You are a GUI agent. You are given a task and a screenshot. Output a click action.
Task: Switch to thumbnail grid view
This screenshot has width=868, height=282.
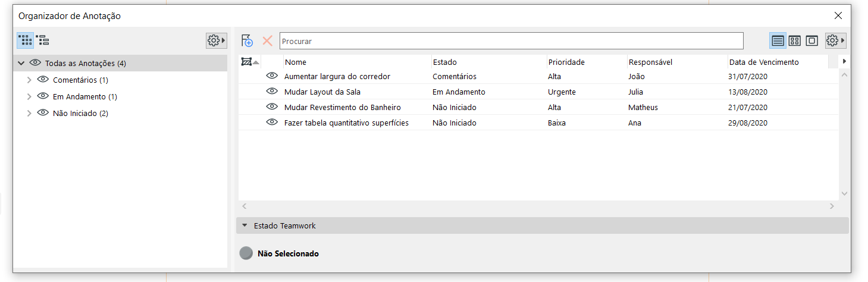795,40
